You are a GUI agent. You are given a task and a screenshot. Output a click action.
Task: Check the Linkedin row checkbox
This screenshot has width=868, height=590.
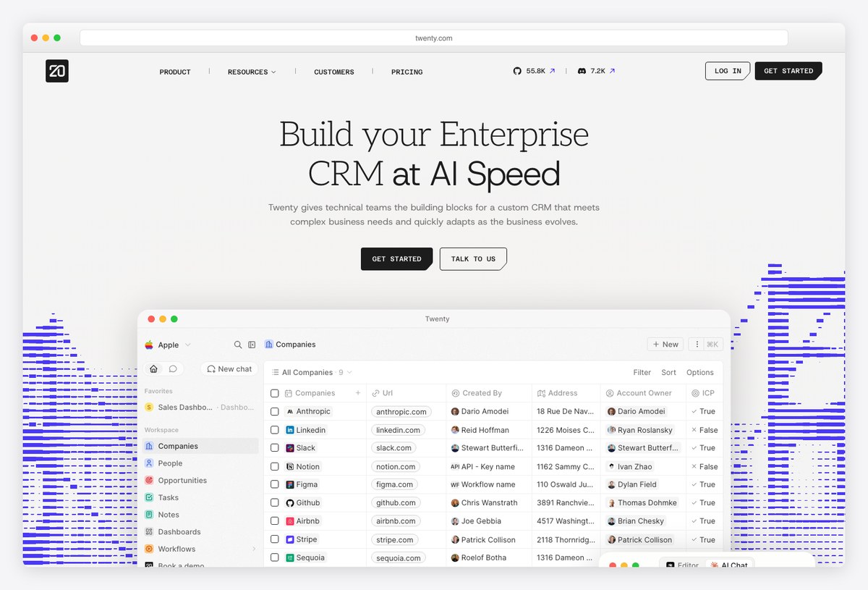(x=275, y=430)
